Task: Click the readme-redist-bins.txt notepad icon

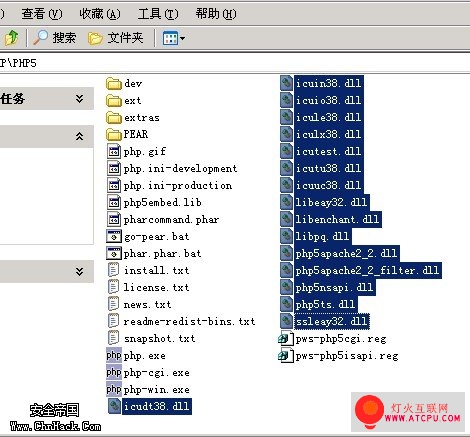Action: point(114,321)
